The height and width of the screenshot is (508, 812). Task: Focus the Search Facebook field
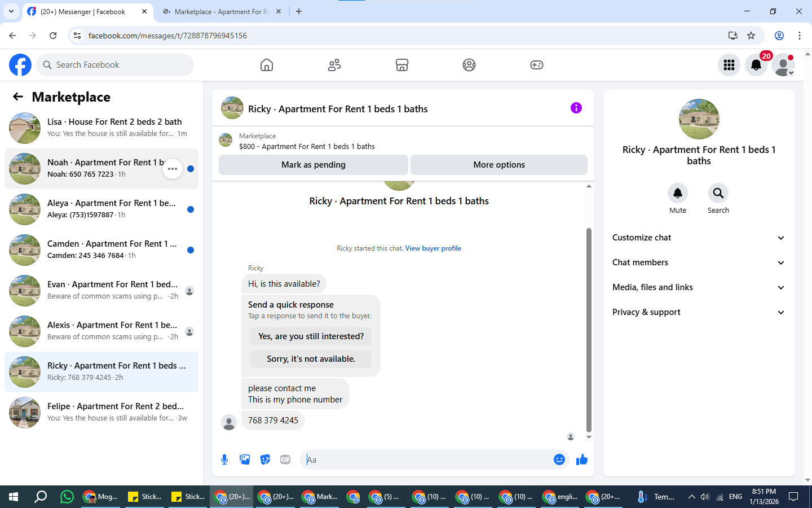tap(115, 65)
